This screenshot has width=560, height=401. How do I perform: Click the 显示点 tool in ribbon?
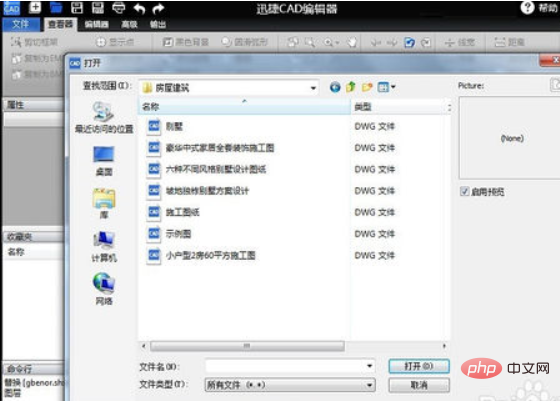[115, 42]
